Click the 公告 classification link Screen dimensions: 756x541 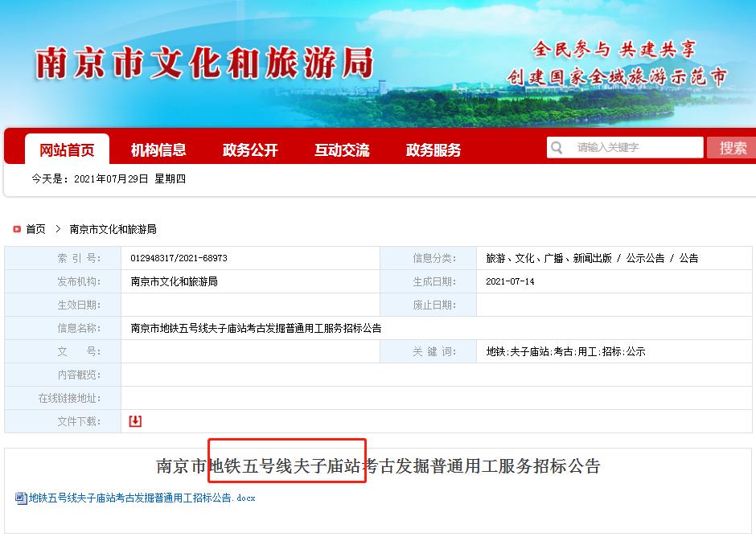pos(690,257)
